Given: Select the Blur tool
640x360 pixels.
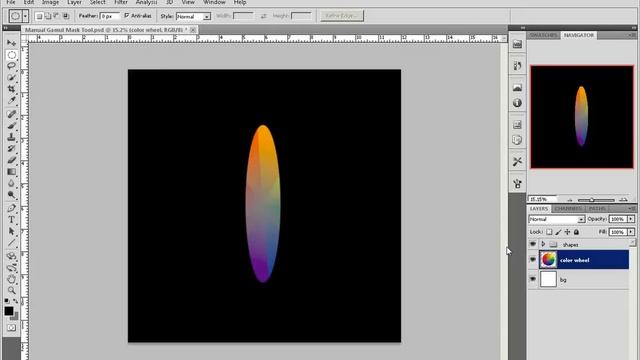Looking at the screenshot, I should tap(11, 183).
